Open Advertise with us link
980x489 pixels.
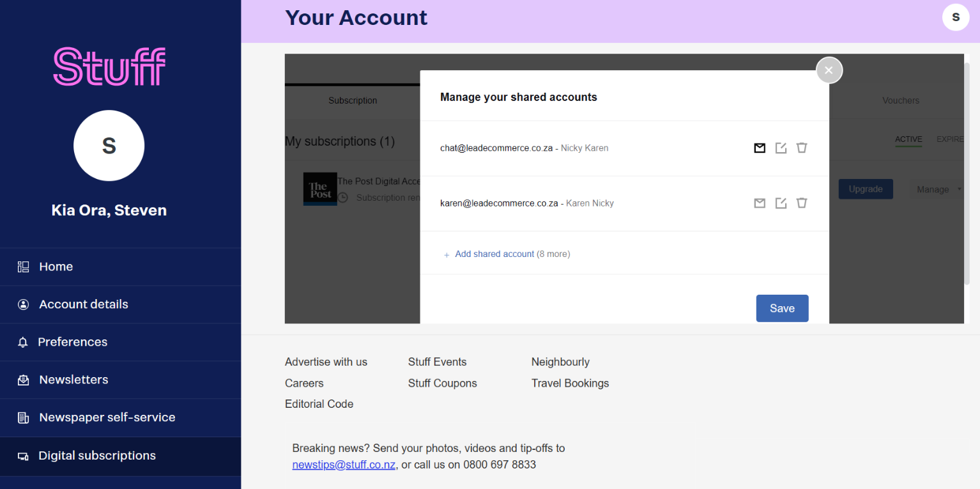(x=326, y=362)
